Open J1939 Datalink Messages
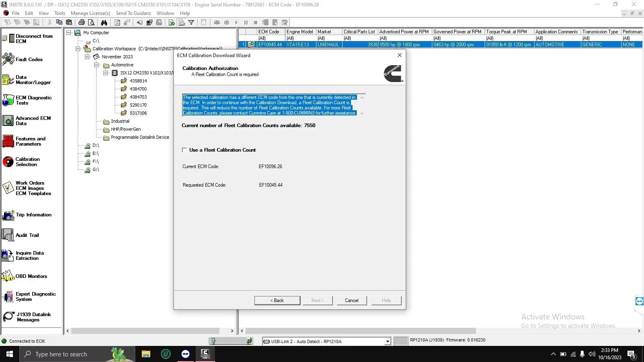644x362 pixels. 27,317
